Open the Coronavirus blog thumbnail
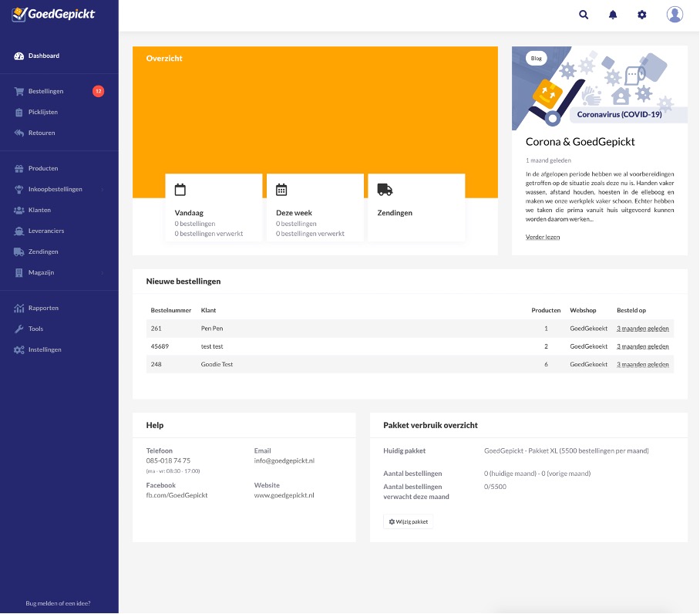 pyautogui.click(x=600, y=89)
